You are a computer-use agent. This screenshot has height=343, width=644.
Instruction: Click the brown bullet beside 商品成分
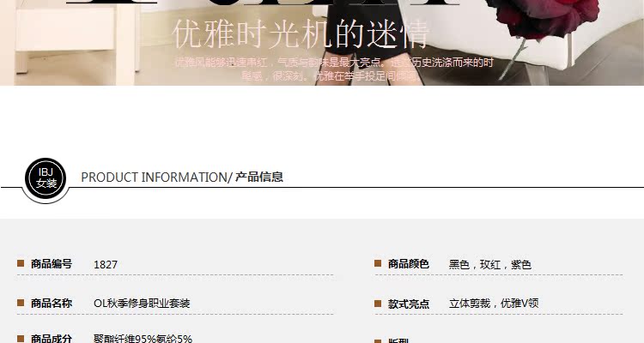21,339
